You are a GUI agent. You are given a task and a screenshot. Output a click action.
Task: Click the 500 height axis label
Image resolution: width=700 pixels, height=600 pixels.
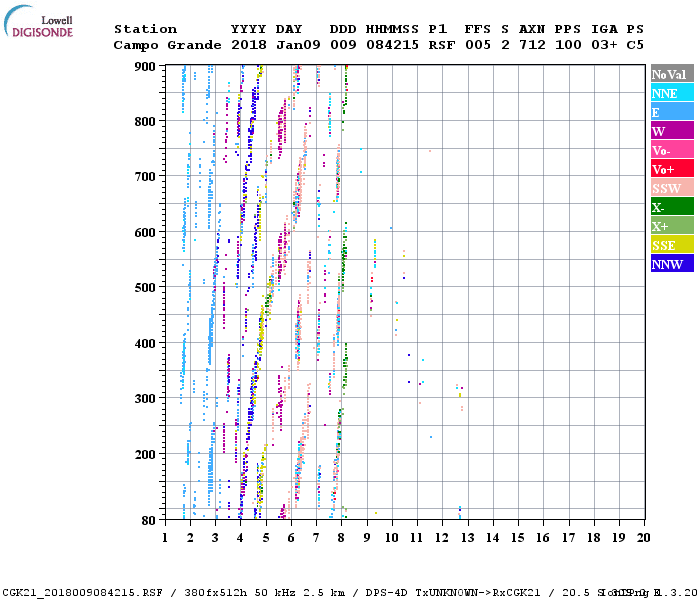pos(145,288)
